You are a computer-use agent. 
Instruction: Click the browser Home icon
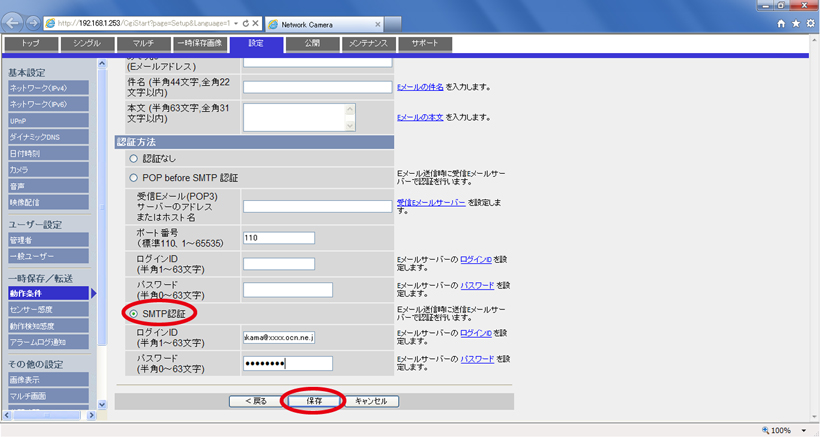[781, 24]
